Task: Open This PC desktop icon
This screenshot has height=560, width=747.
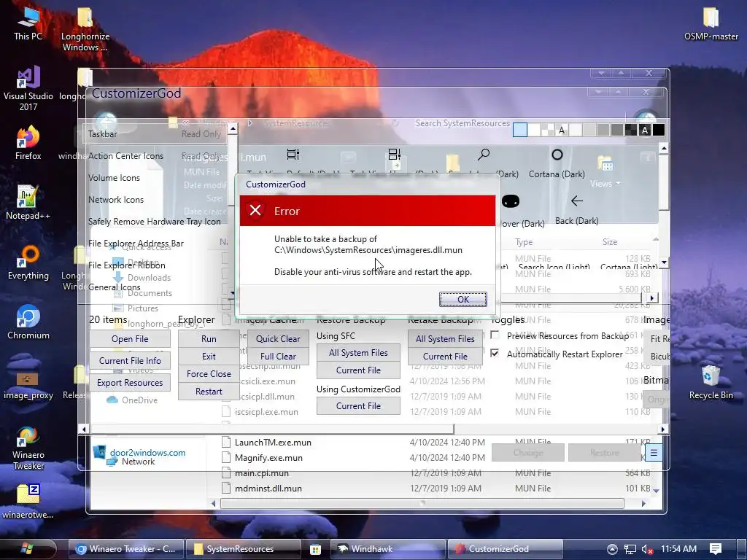Action: 28,24
